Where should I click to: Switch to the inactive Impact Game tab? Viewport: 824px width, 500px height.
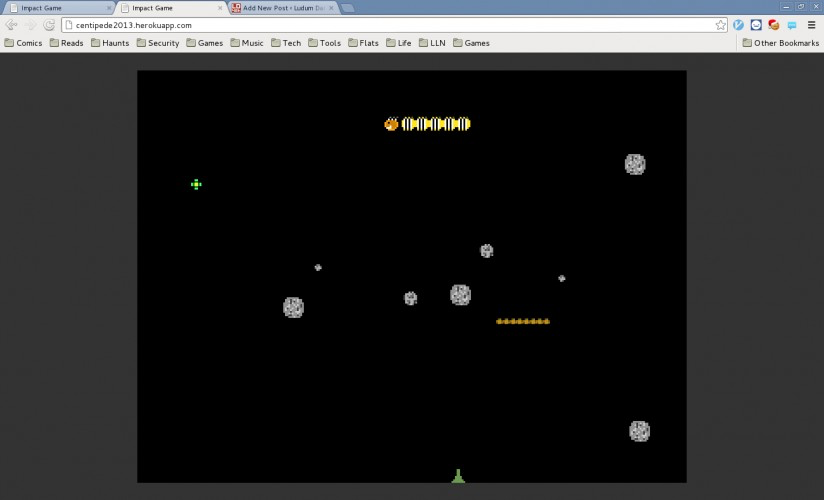57,8
